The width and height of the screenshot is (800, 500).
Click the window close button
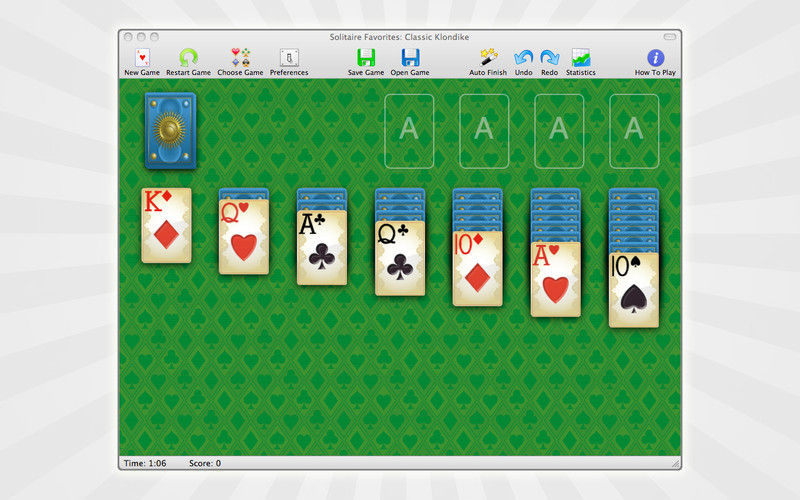[128, 37]
